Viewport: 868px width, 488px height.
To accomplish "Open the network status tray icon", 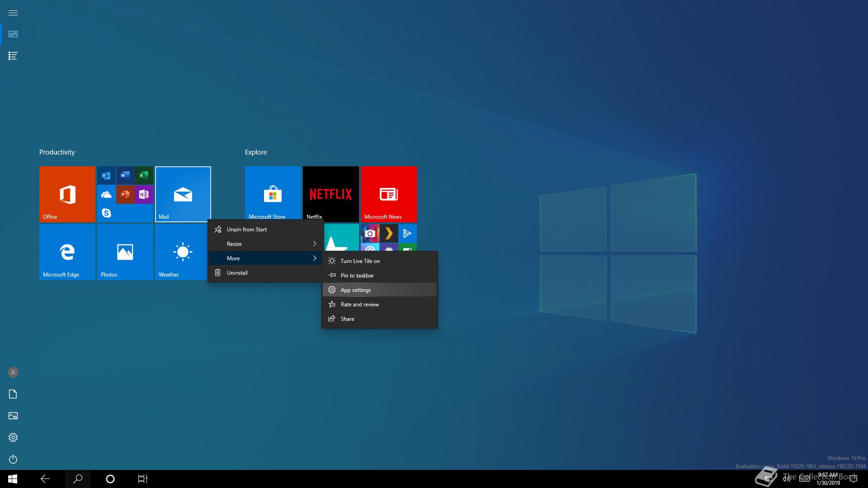I will pyautogui.click(x=768, y=479).
